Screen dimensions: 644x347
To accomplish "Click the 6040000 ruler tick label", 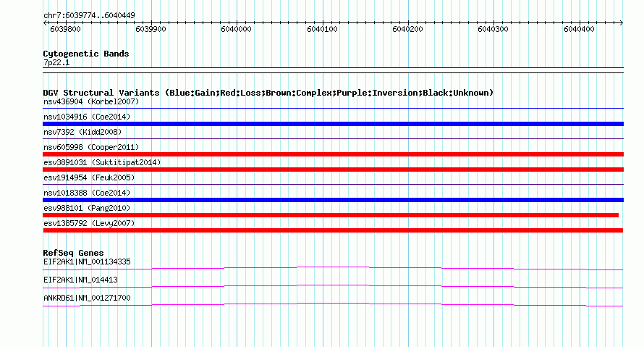I will (x=236, y=29).
